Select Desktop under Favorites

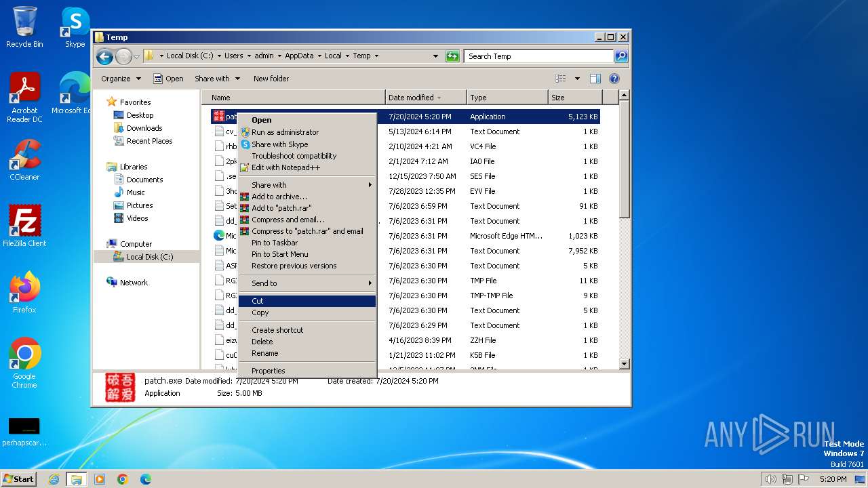pos(140,115)
